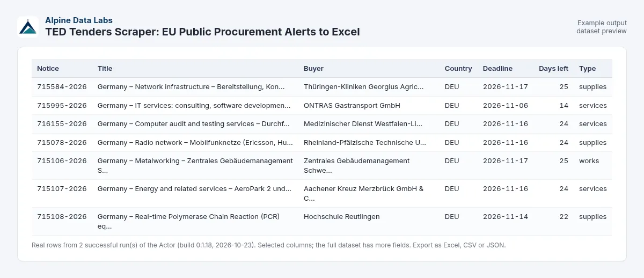
Task: Click the IT services consulting tender title
Action: click(194, 106)
